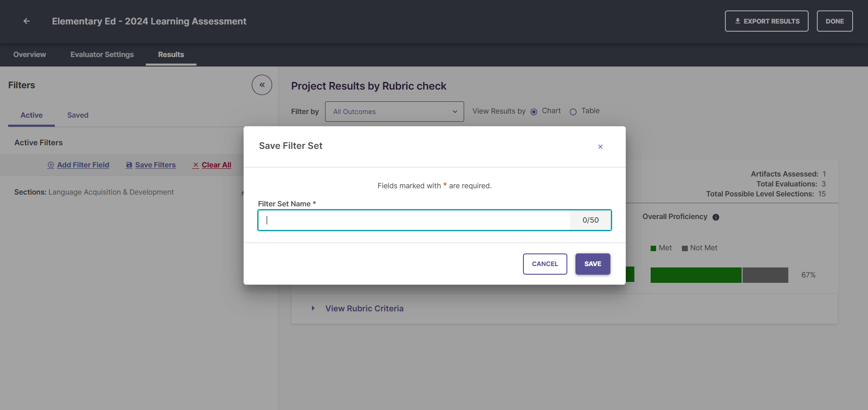Click the plus icon beside Add Filter Field
The height and width of the screenshot is (410, 868).
point(51,165)
